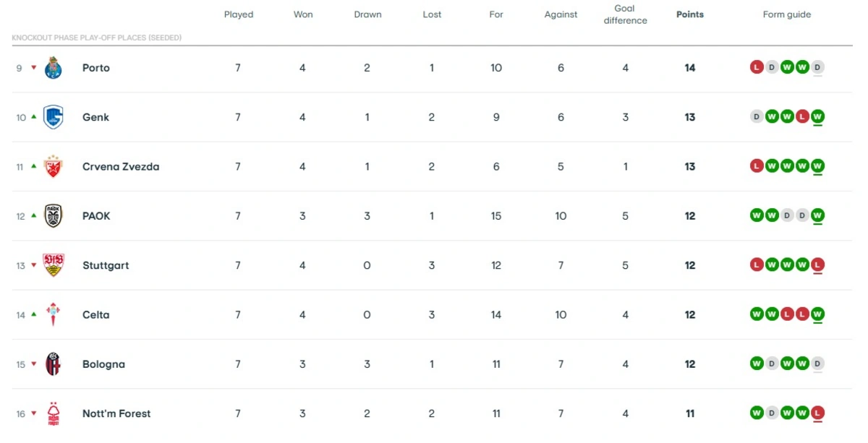Screen dimensions: 868x443
Task: Sort table by Points column header
Action: (x=689, y=14)
